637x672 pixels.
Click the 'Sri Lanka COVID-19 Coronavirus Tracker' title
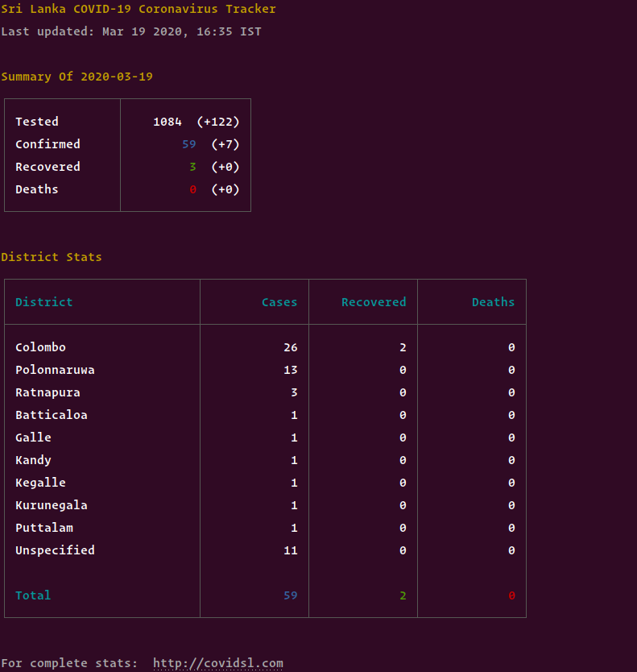pos(139,9)
